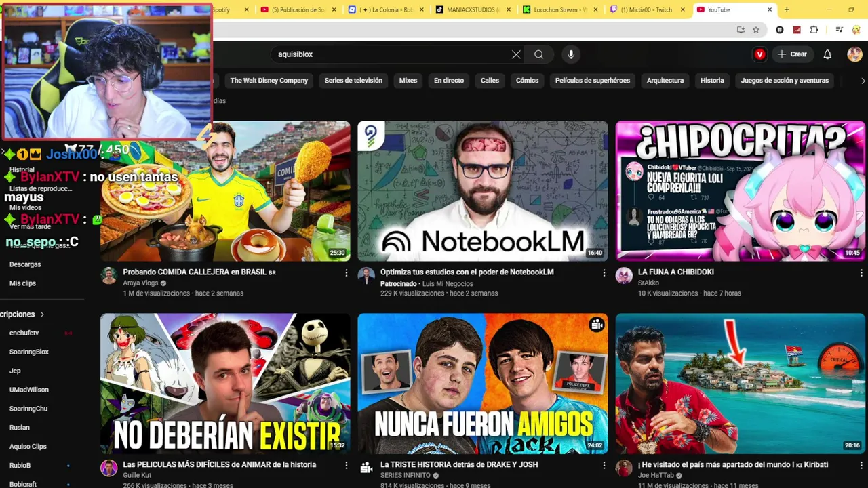Open the SrAkko channel avatar

click(624, 275)
